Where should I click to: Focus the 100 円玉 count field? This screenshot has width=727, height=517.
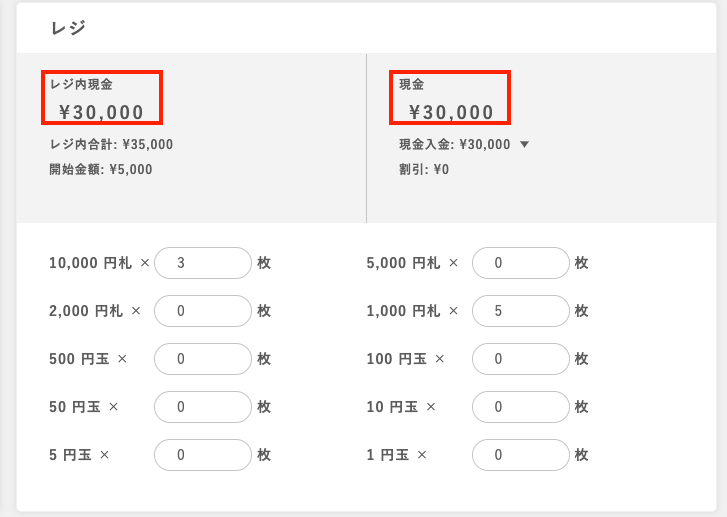521,359
